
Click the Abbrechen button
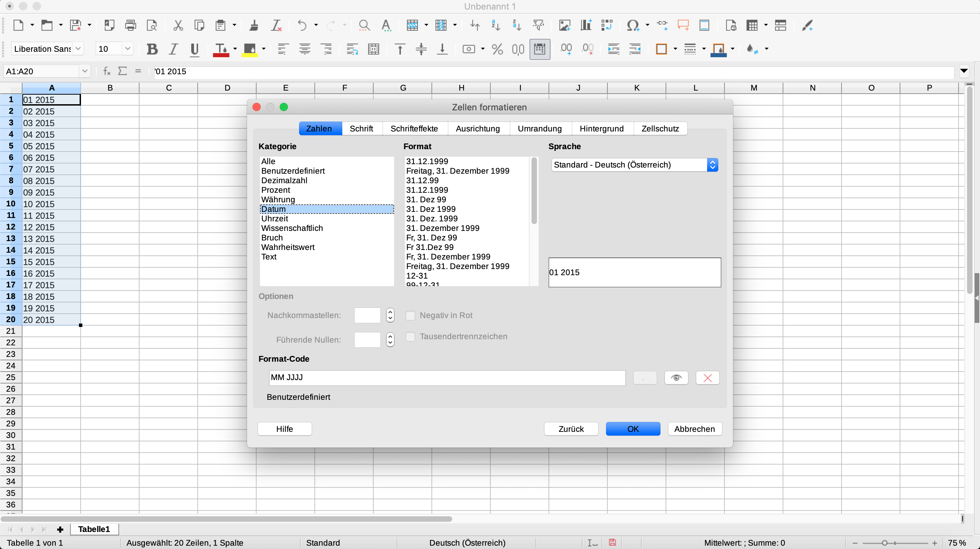(695, 429)
